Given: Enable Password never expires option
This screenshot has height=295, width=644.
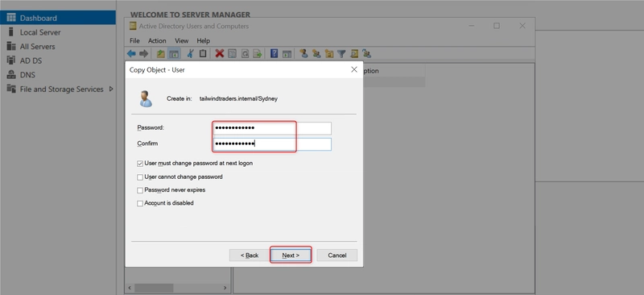Looking at the screenshot, I should [x=140, y=190].
